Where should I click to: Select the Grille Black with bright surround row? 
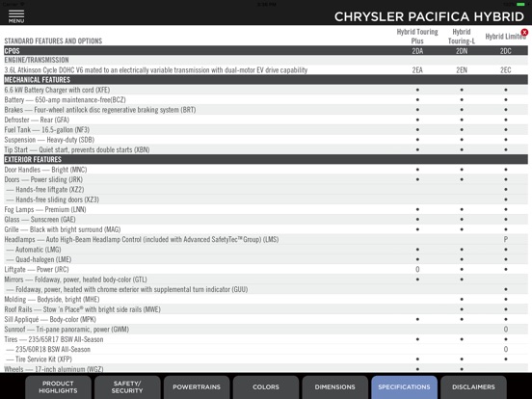click(x=266, y=229)
